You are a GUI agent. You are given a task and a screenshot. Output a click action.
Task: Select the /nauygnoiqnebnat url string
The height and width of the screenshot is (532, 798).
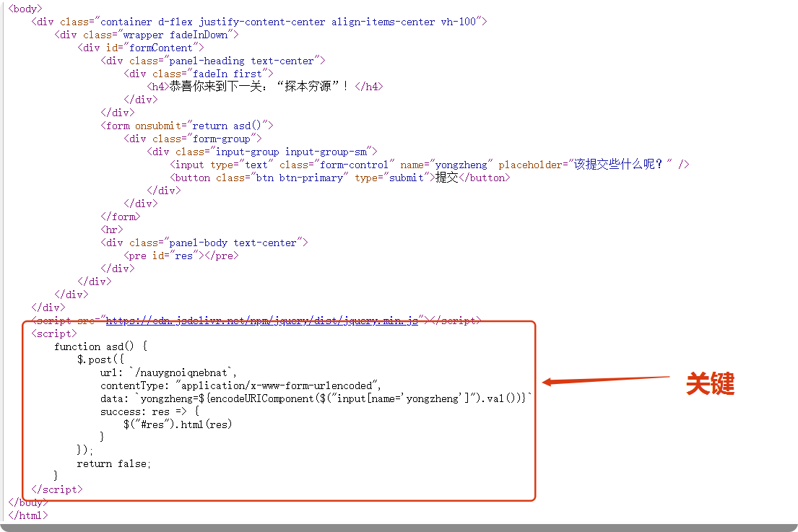pos(182,372)
